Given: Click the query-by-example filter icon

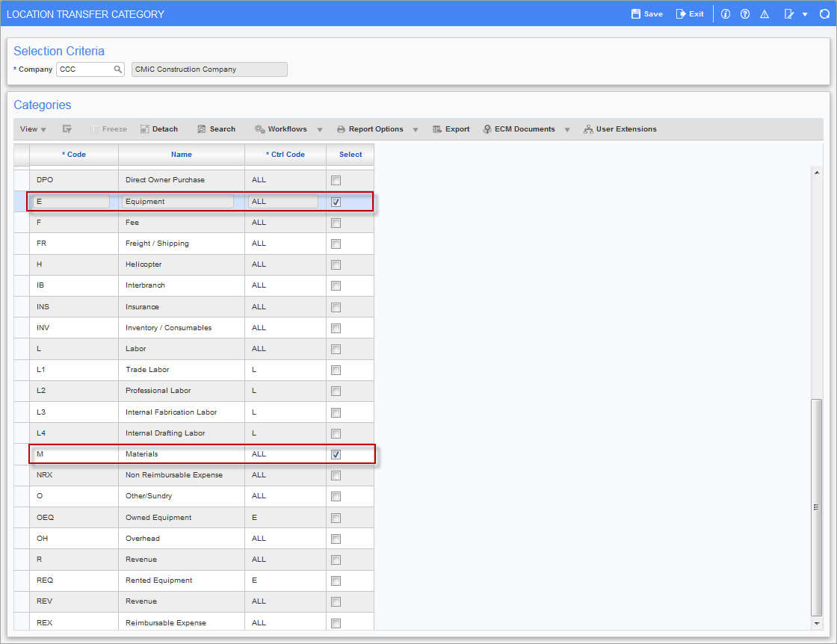Looking at the screenshot, I should 67,129.
